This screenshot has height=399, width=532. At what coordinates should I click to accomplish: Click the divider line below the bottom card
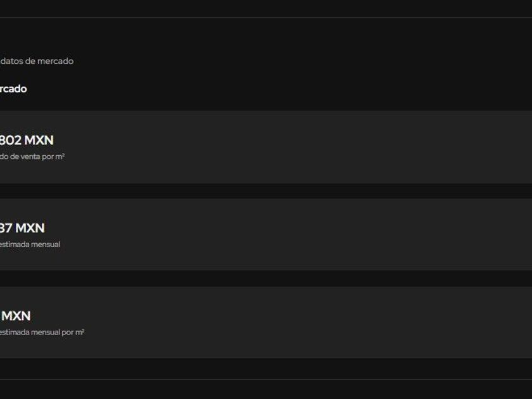266,379
